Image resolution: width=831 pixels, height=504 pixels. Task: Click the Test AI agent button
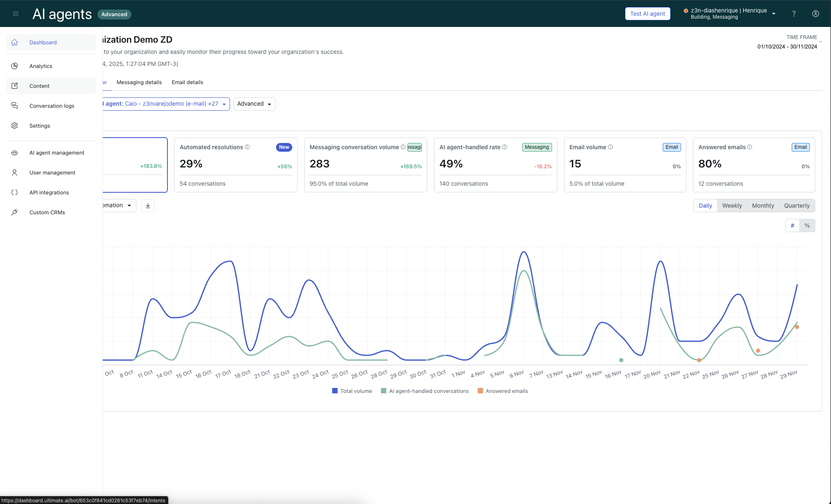[x=647, y=14]
